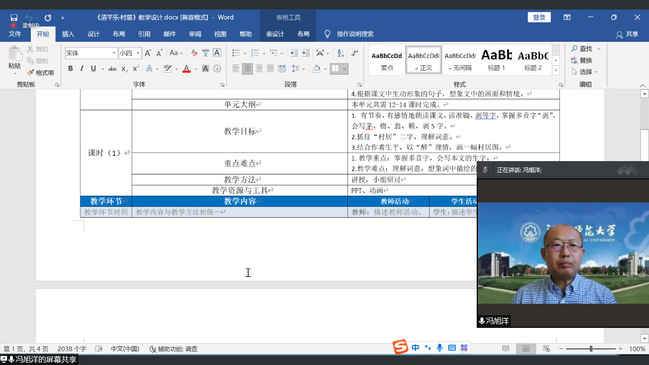Click the Phonetic Guide icon
The width and height of the screenshot is (649, 365).
[206, 53]
